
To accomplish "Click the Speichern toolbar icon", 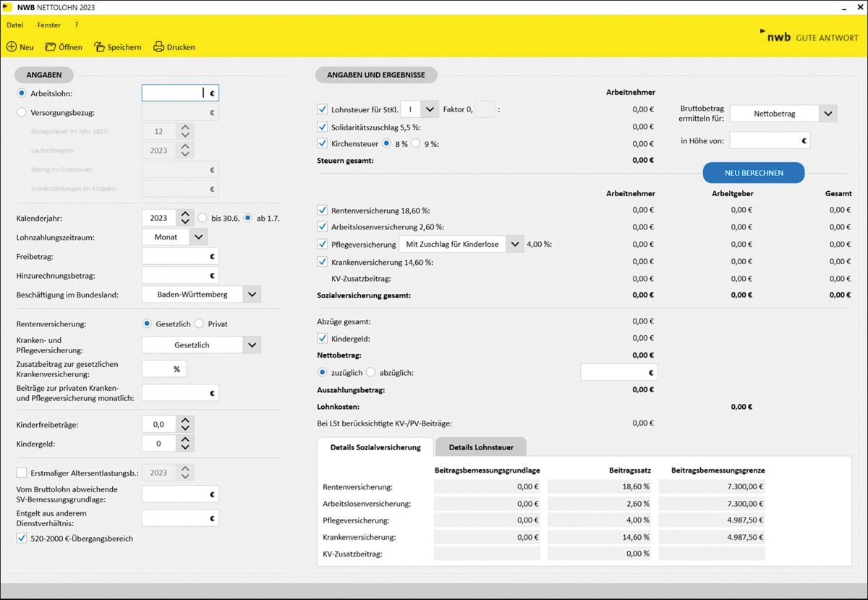I will tap(100, 47).
